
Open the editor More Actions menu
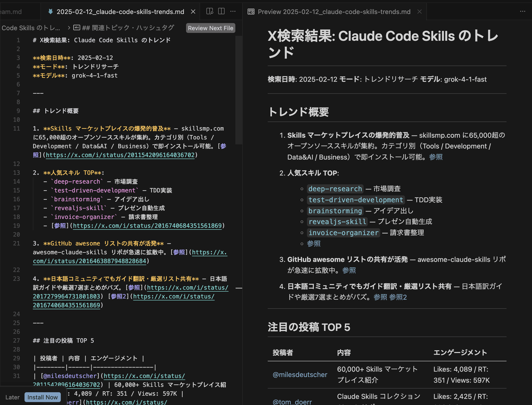click(x=233, y=11)
